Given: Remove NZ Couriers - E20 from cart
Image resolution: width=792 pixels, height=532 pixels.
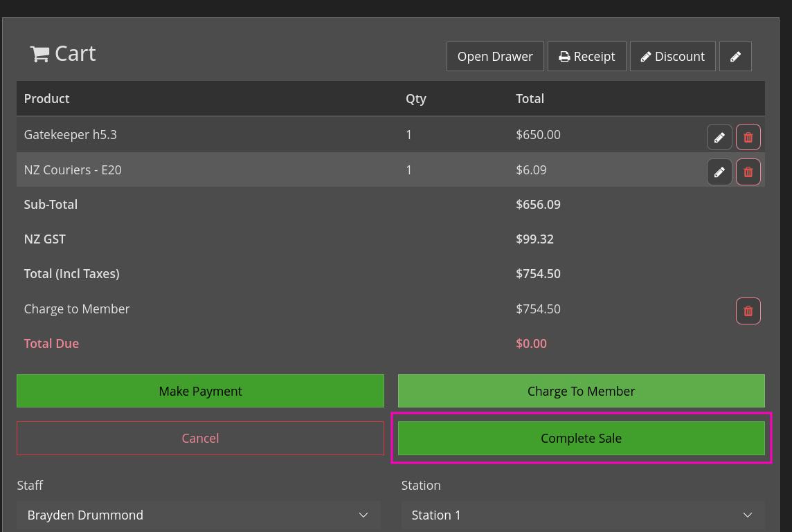Looking at the screenshot, I should (x=748, y=172).
